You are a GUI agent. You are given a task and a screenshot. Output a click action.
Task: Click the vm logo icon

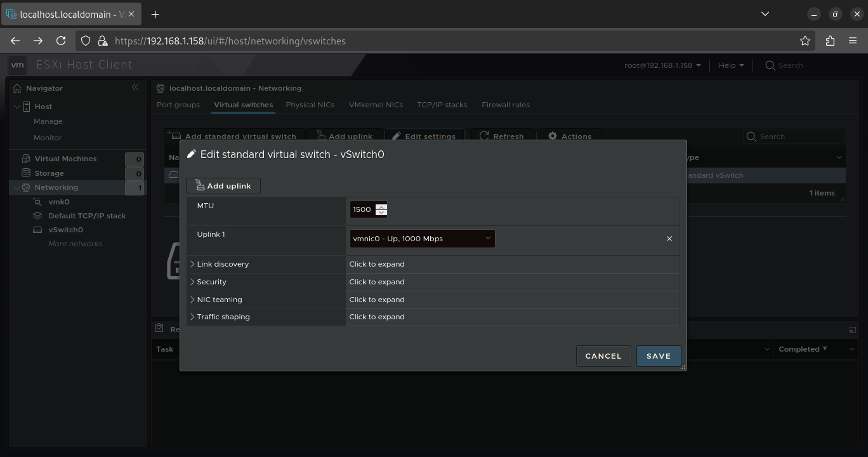pyautogui.click(x=17, y=65)
